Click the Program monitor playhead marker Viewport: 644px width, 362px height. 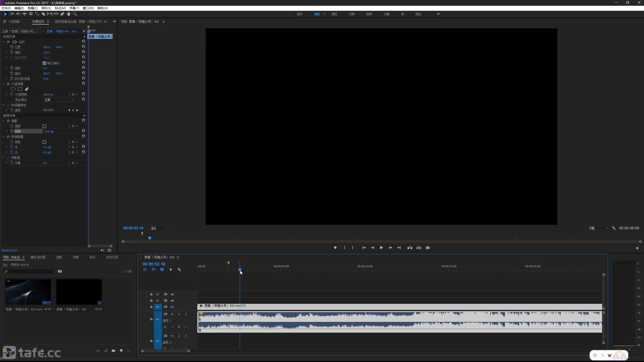click(150, 238)
